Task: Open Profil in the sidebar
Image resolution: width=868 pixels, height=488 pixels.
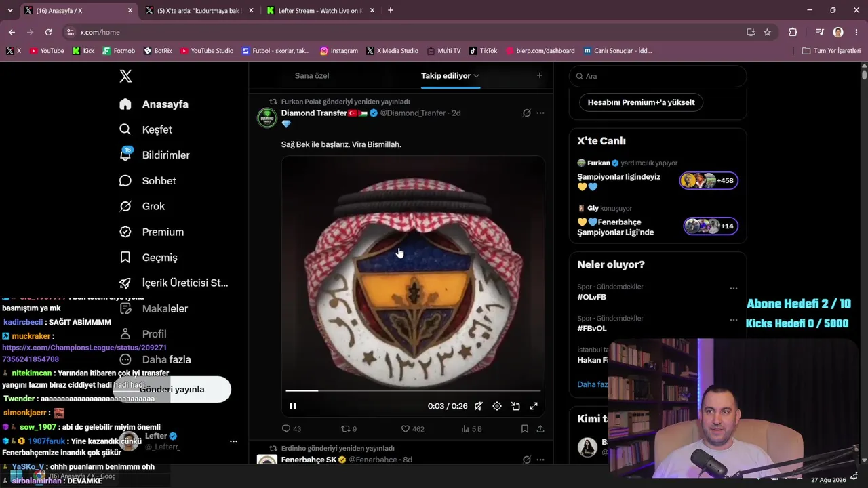Action: (142, 334)
